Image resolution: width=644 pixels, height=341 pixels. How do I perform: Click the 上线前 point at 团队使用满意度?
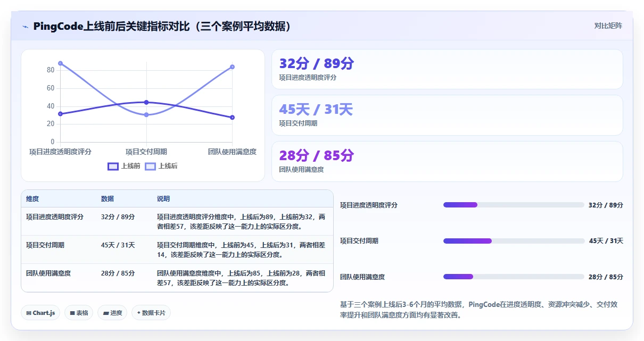pyautogui.click(x=233, y=118)
